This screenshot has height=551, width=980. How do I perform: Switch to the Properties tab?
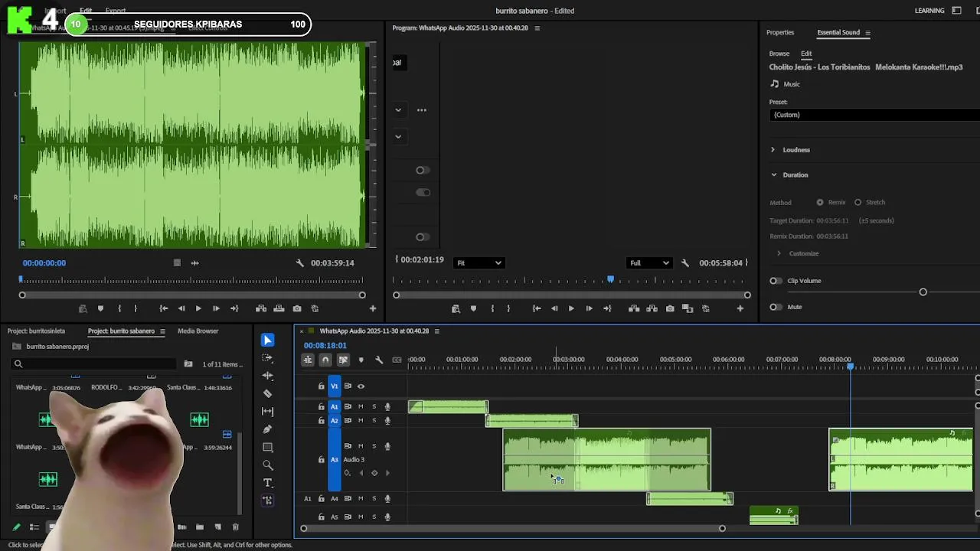780,32
